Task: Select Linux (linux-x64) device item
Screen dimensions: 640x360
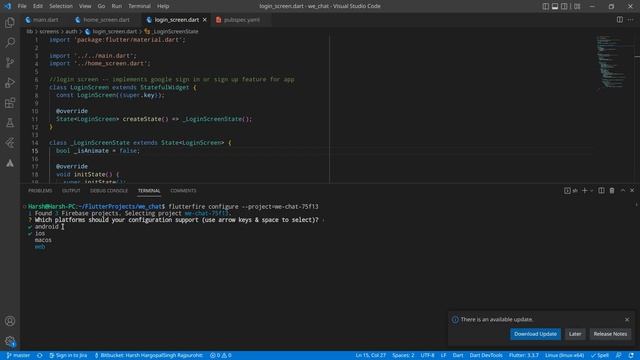Action: pyautogui.click(x=564, y=356)
